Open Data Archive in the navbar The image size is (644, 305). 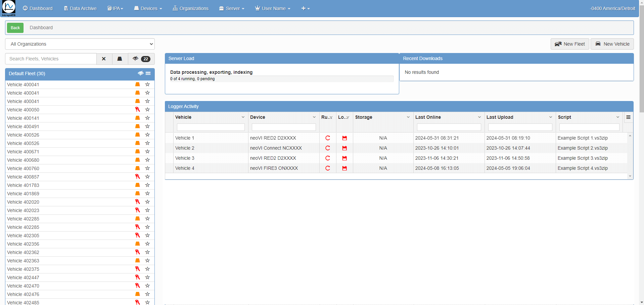(x=80, y=8)
